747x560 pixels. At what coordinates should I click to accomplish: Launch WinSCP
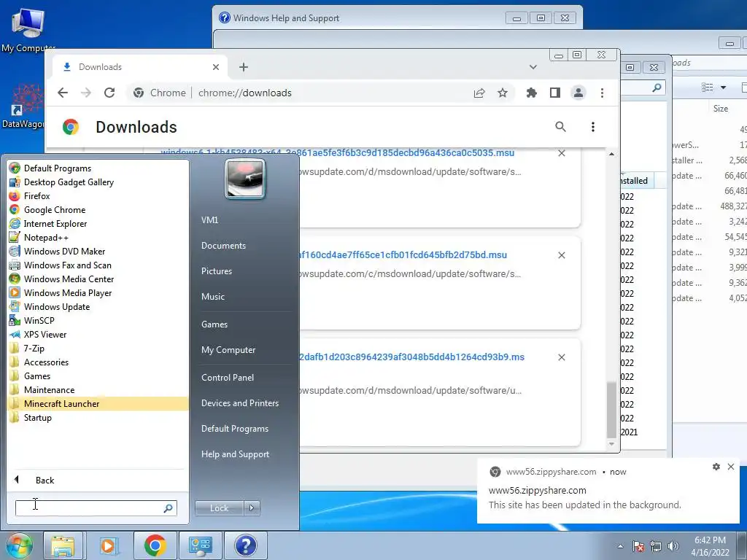[x=98, y=321]
